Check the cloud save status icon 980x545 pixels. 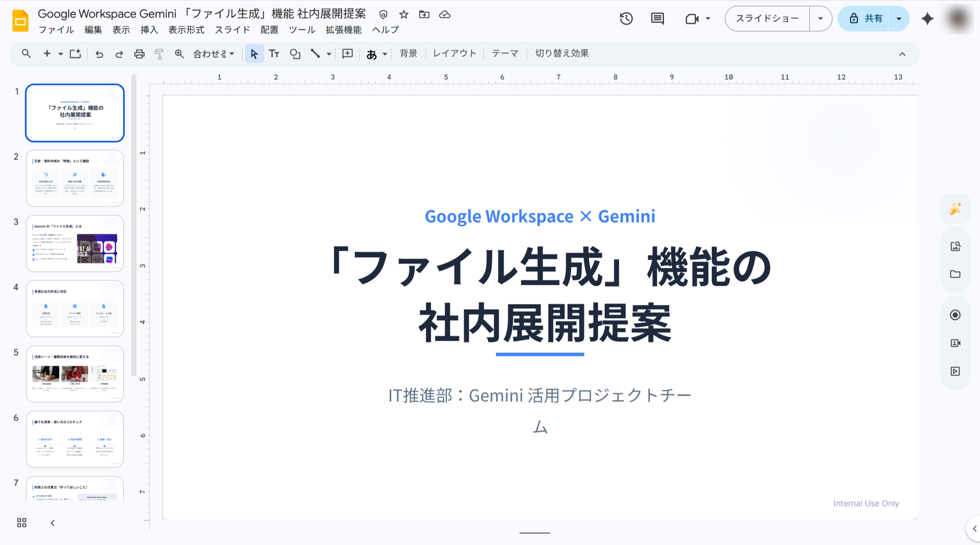[x=445, y=14]
